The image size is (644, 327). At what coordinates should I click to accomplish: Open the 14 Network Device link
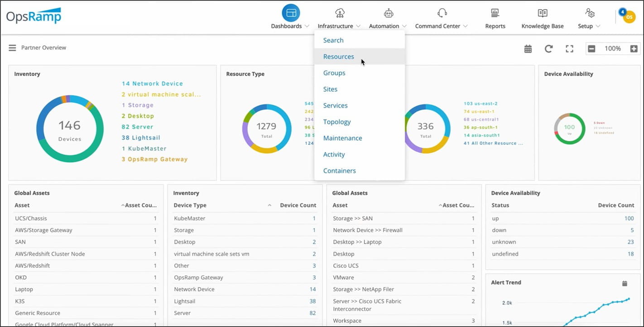(x=152, y=83)
